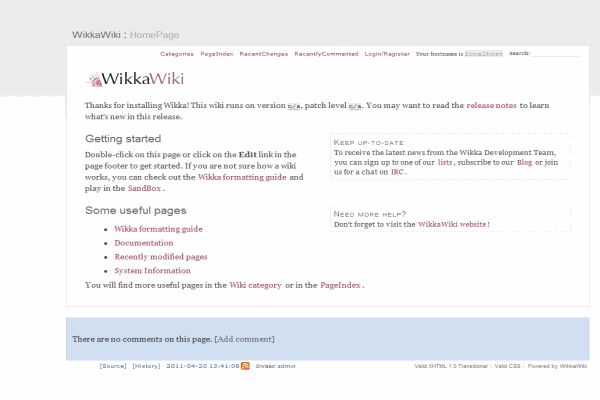Click the HomePage title in the header
This screenshot has height=400, width=600.
click(x=154, y=35)
